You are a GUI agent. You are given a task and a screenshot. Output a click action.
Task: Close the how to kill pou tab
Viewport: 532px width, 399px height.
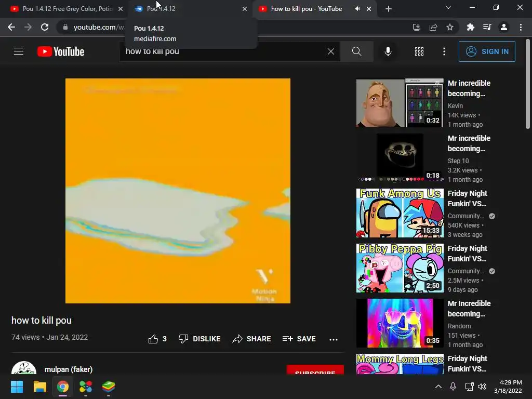(369, 9)
